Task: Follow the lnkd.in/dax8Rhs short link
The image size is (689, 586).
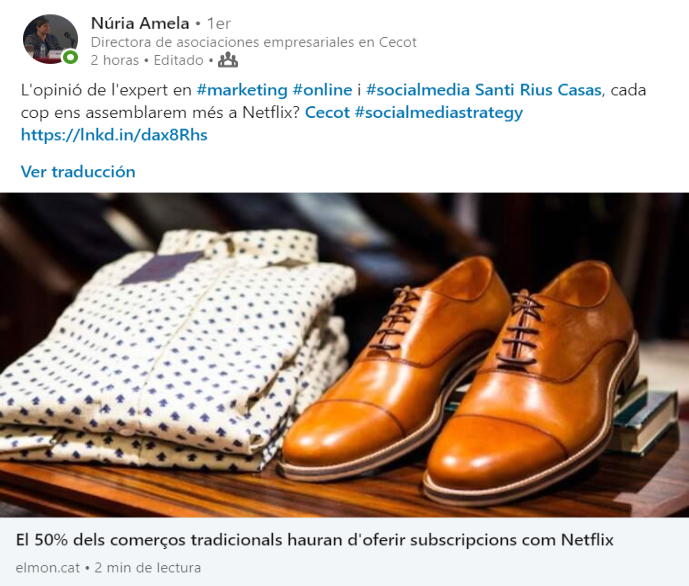Action: 114,135
